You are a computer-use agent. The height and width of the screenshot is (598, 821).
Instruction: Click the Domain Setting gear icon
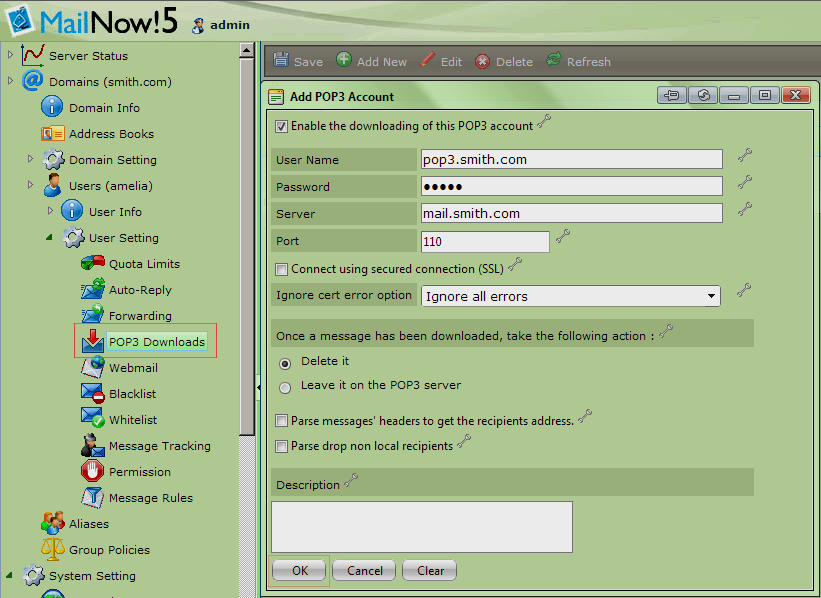[x=53, y=159]
